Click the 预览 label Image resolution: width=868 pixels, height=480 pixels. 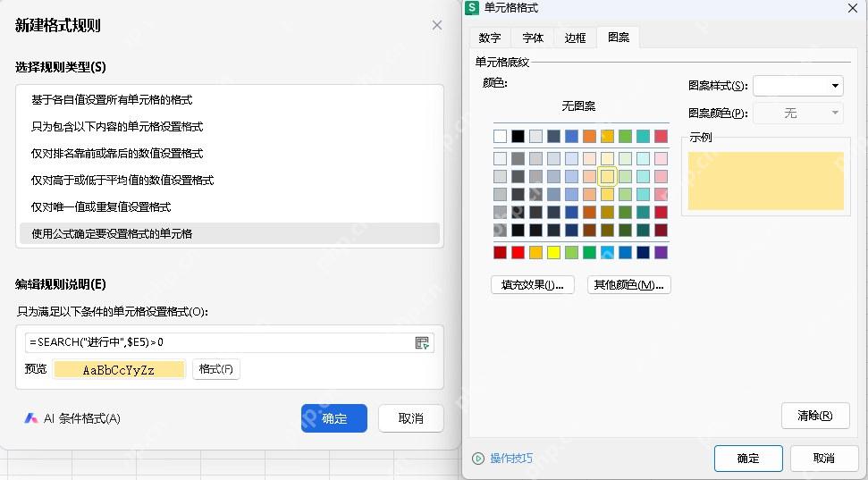pyautogui.click(x=36, y=369)
